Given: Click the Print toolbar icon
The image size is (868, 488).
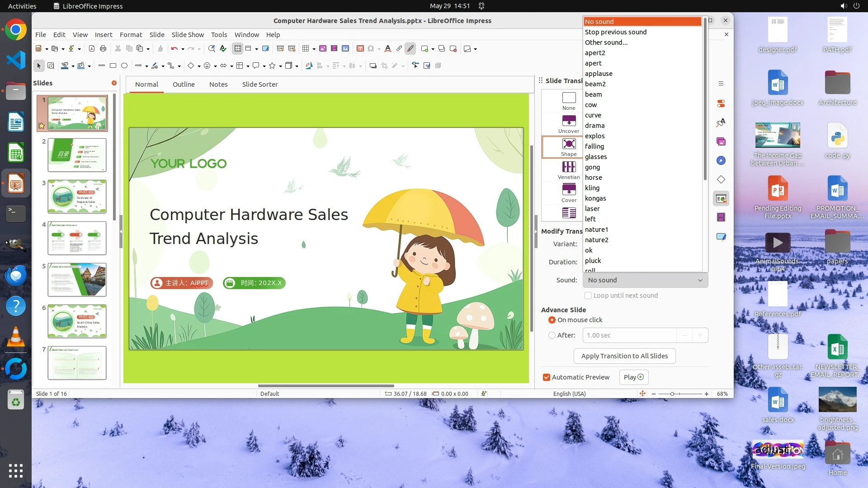Looking at the screenshot, I should (x=103, y=49).
